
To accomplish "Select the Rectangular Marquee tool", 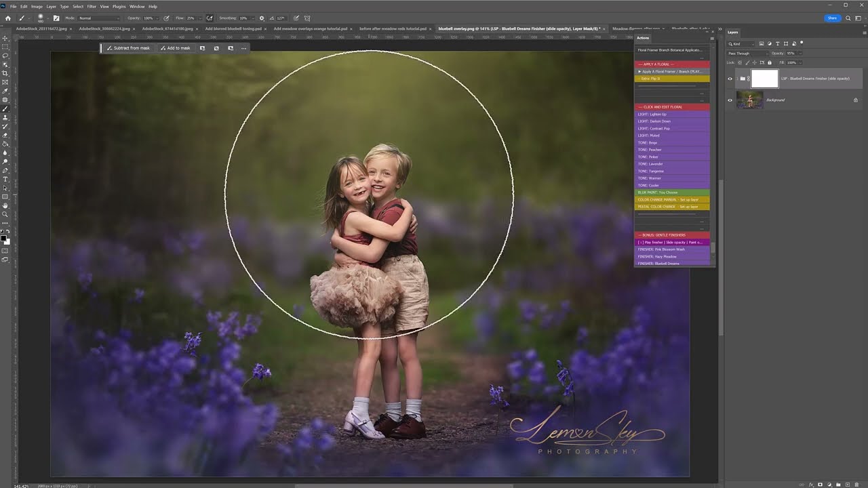I will (x=5, y=47).
